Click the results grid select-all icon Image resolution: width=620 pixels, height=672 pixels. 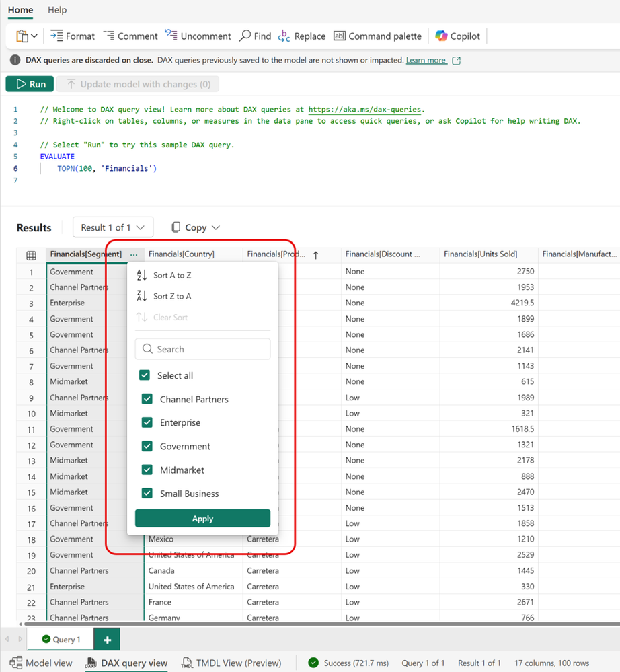(x=32, y=256)
